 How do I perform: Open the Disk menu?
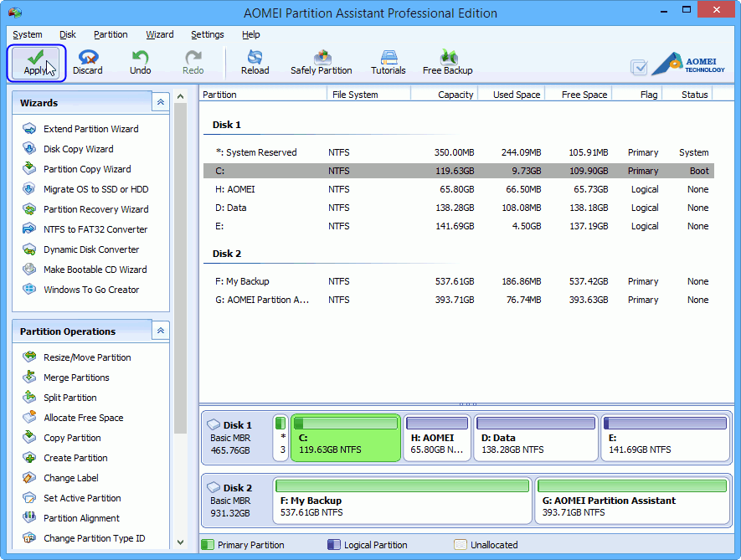(68, 34)
